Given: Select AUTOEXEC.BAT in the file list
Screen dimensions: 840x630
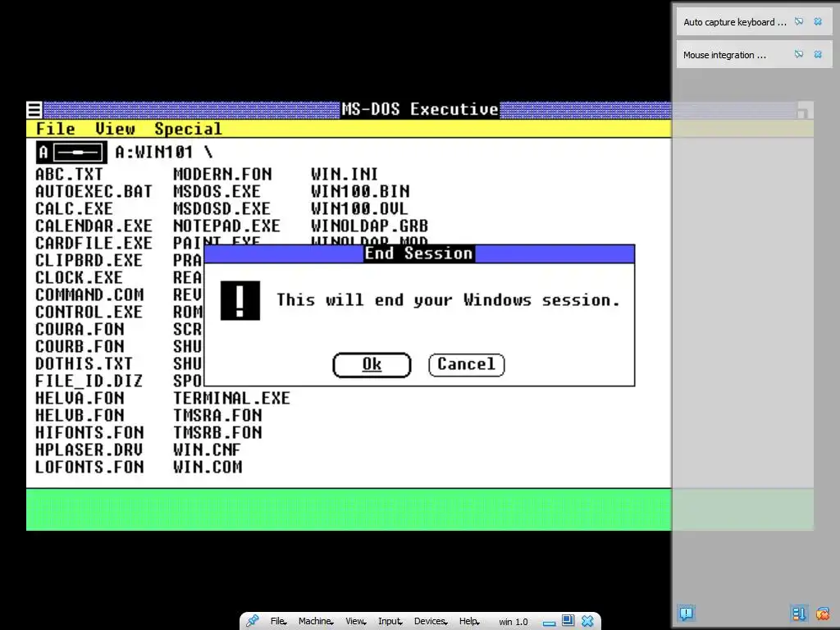Looking at the screenshot, I should point(94,192).
